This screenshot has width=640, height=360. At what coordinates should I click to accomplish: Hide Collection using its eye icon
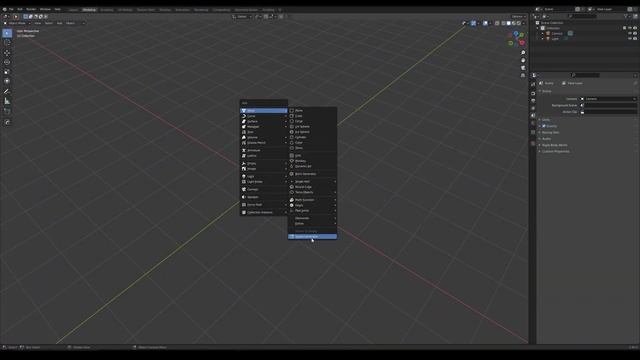coord(630,28)
